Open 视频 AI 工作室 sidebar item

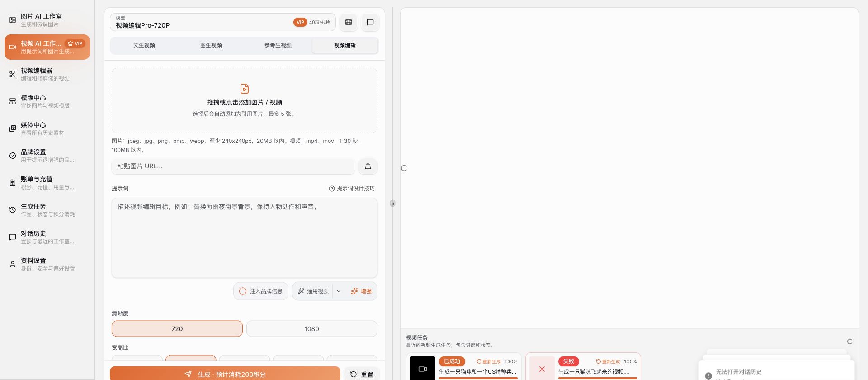(x=47, y=47)
